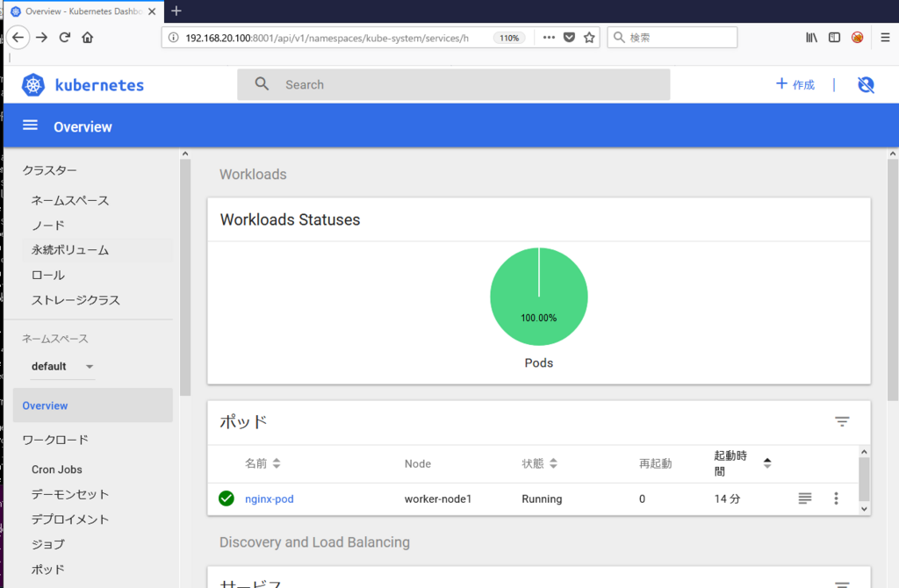899x588 pixels.
Task: Reset the 110% zoom level badge
Action: tap(509, 38)
